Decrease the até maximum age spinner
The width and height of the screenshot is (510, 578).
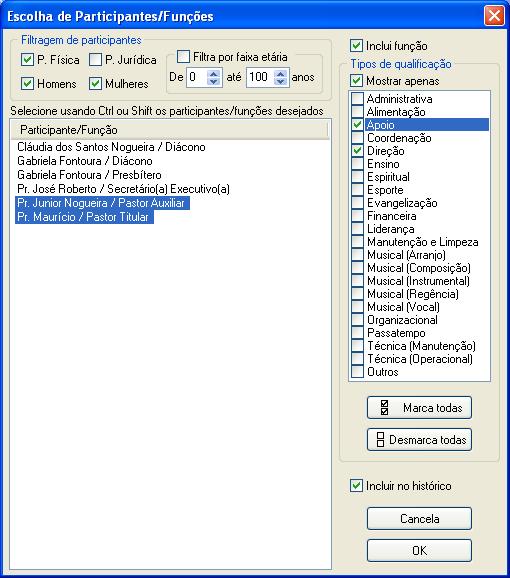click(x=281, y=81)
